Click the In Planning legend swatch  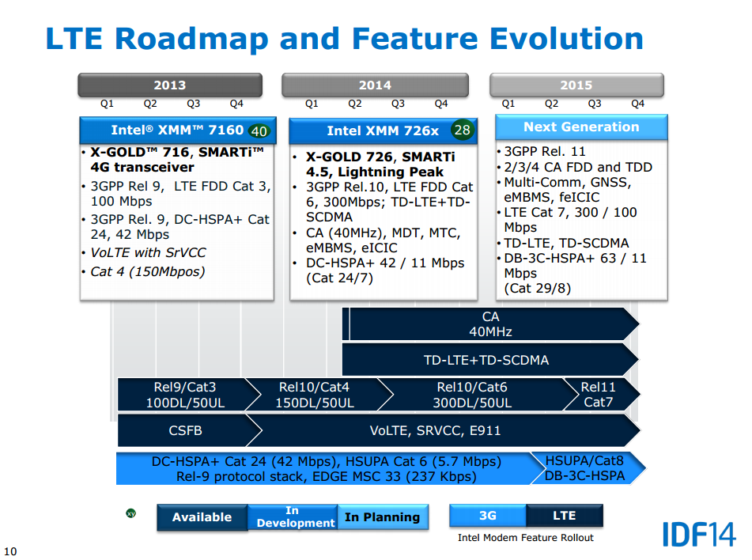coord(383,517)
